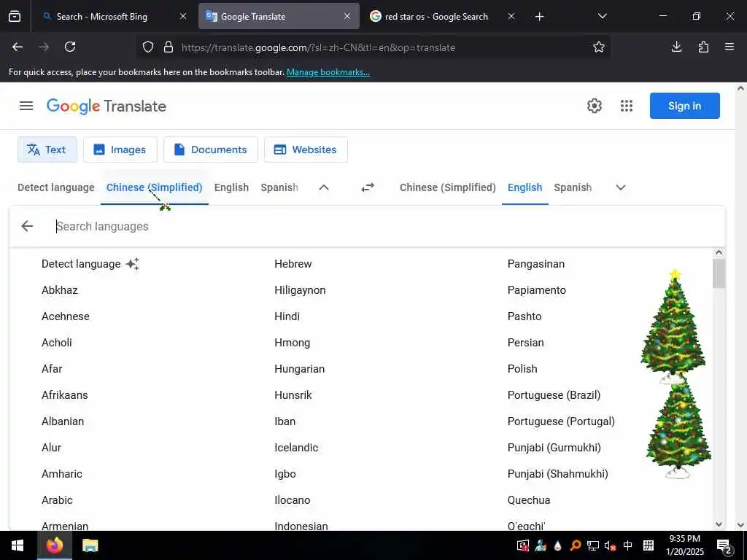The height and width of the screenshot is (560, 747).
Task: Pick Arabic from the language list
Action: [x=57, y=500]
